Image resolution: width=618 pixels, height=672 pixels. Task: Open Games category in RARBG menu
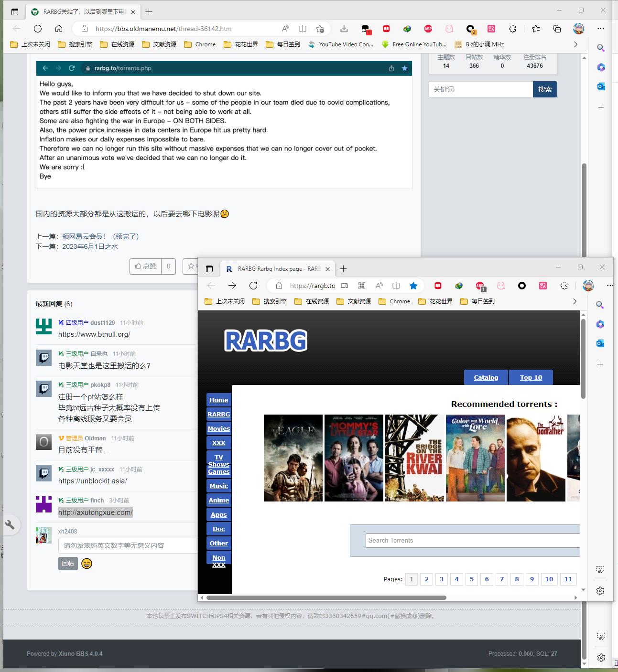tap(219, 471)
